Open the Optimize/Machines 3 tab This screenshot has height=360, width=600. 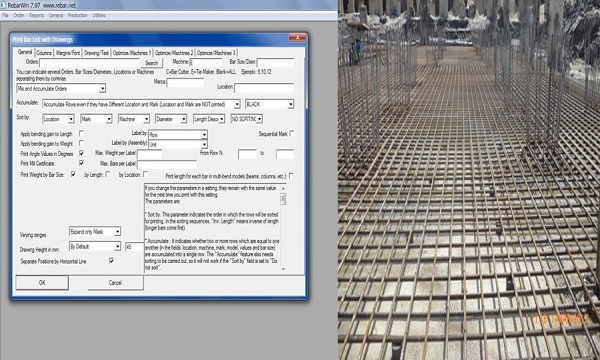point(216,53)
